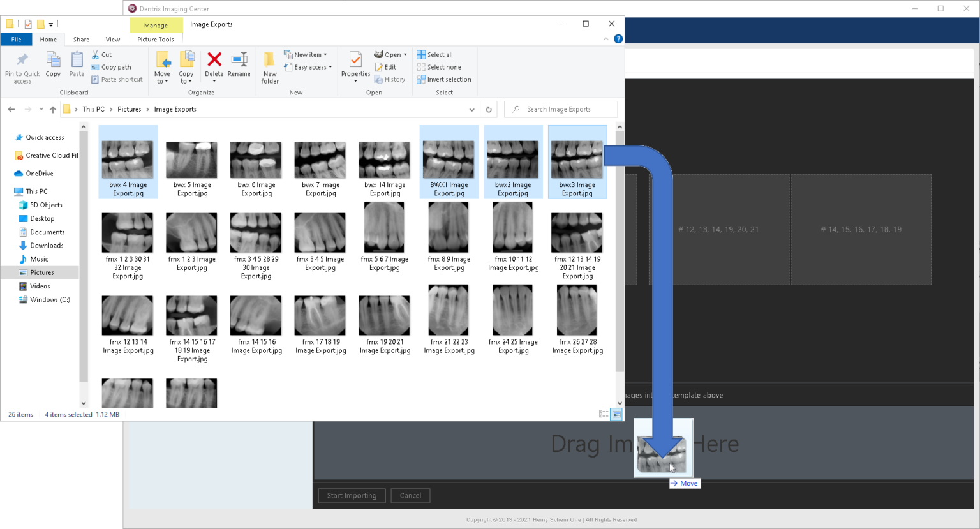980x529 pixels.
Task: Delete selected images with the red Delete icon
Action: tap(214, 66)
